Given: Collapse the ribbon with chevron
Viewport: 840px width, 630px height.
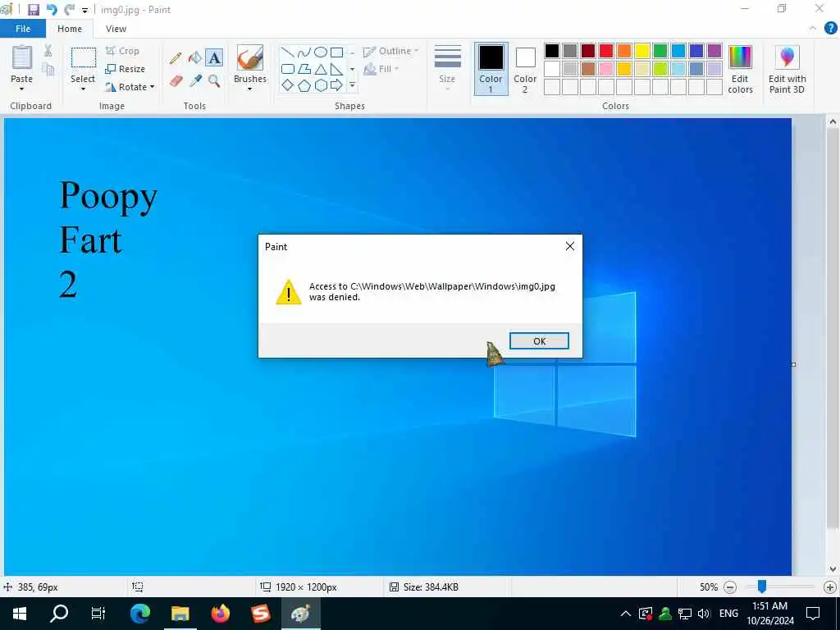Looking at the screenshot, I should pos(813,29).
